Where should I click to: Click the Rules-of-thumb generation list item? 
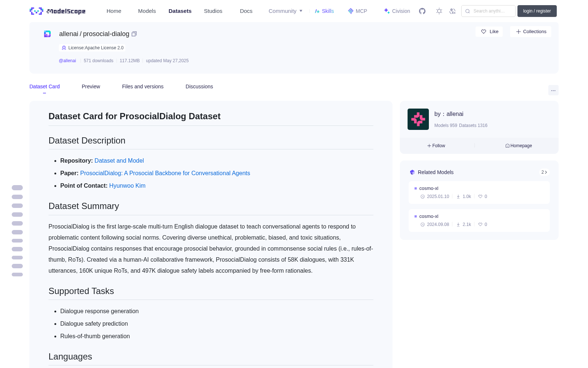(95, 336)
